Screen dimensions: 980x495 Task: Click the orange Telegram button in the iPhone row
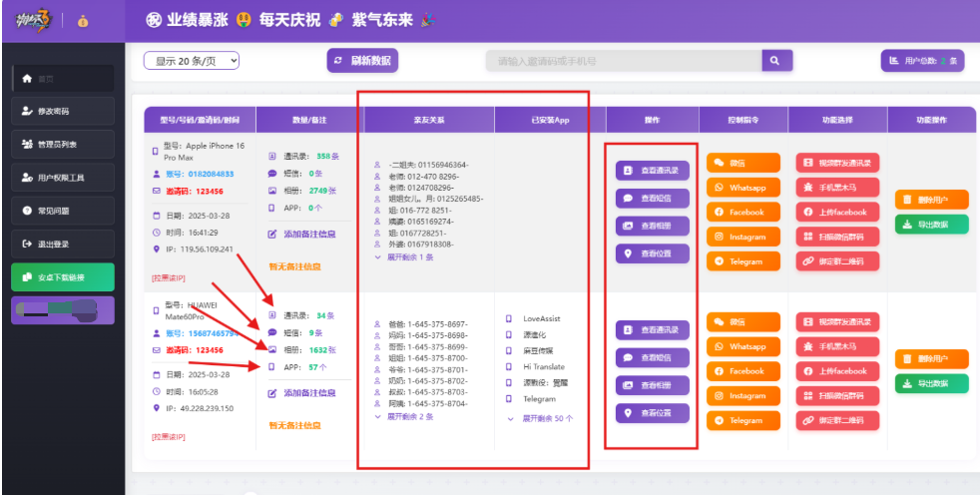point(743,261)
